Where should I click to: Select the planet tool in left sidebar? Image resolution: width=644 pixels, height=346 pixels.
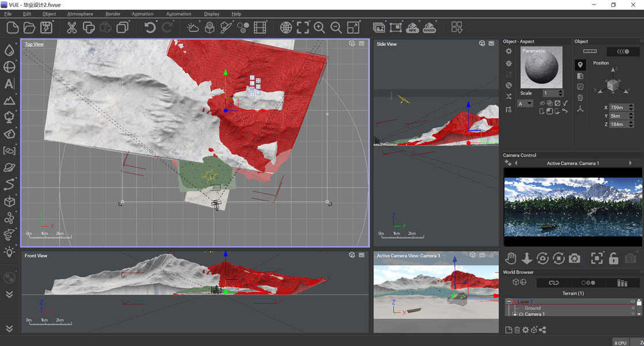(9, 168)
